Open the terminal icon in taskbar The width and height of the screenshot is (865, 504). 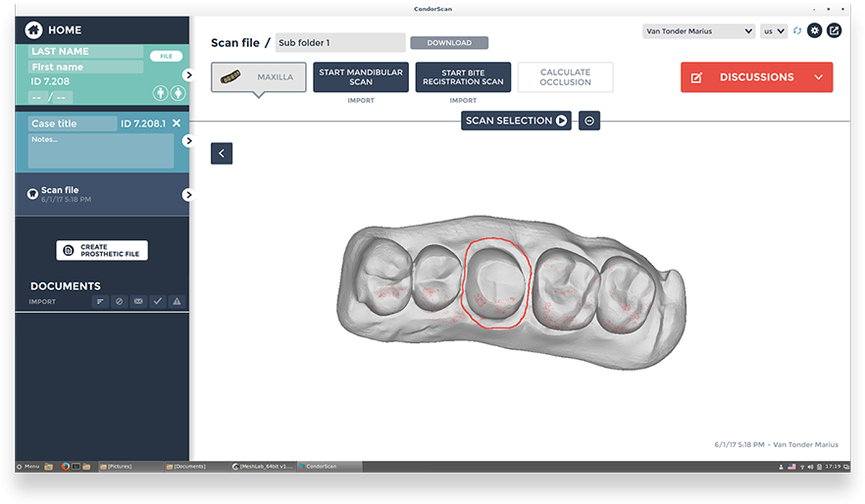[x=76, y=467]
